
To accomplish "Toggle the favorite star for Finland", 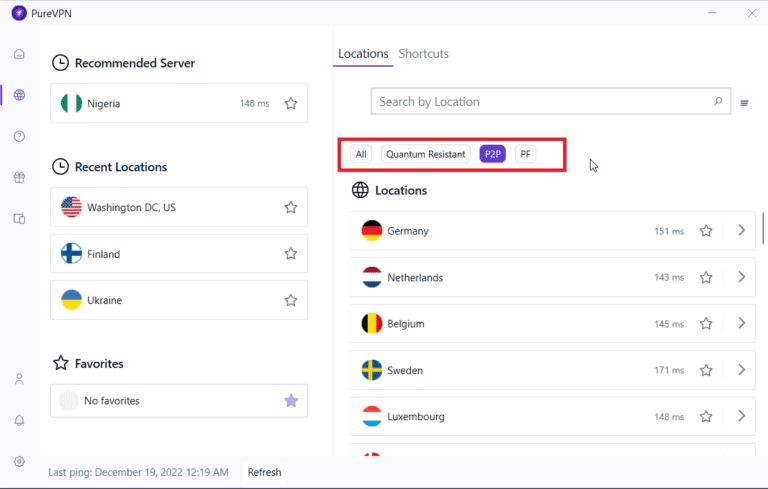I will (x=291, y=254).
